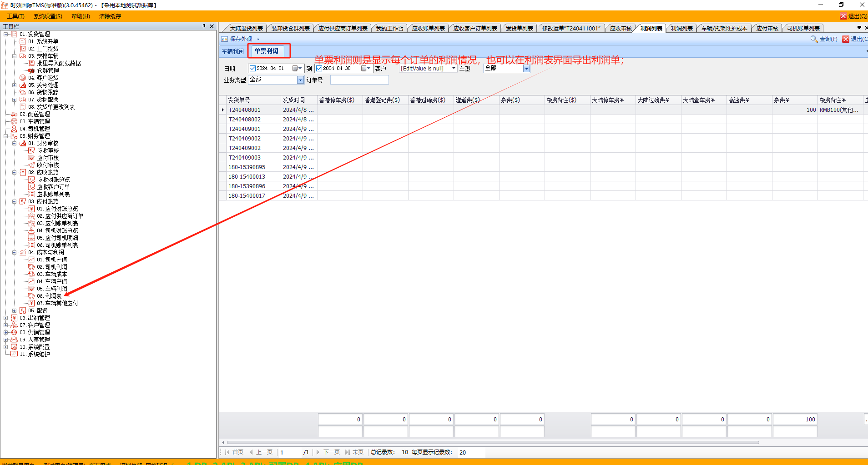Screen dimensions: 868x465
Task: Expand the 06. 出纳管理 tree node
Action: tap(6, 318)
